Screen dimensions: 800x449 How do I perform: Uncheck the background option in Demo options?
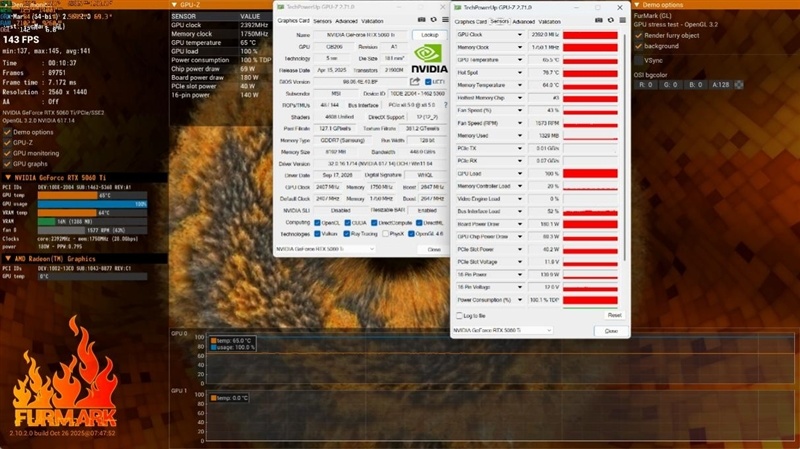(x=638, y=46)
